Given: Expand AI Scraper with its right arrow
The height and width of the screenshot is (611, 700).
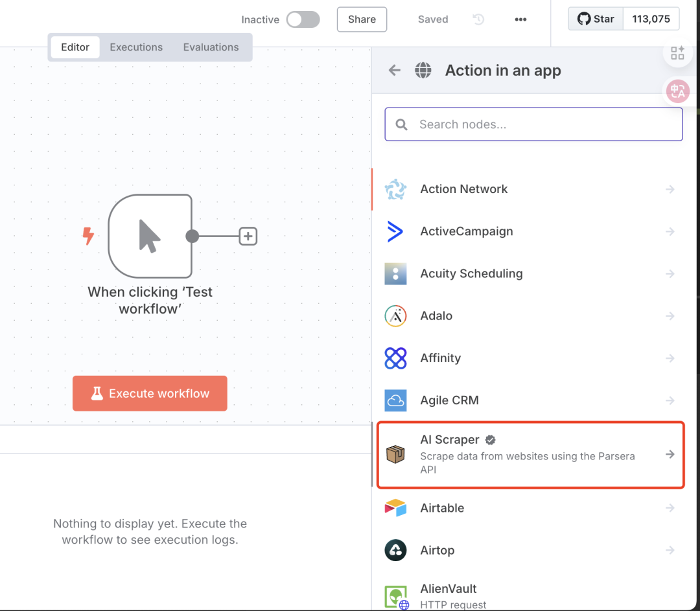Looking at the screenshot, I should (x=670, y=454).
